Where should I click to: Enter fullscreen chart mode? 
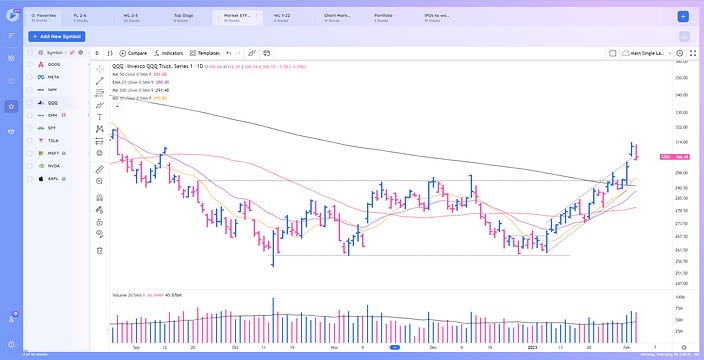[693, 53]
